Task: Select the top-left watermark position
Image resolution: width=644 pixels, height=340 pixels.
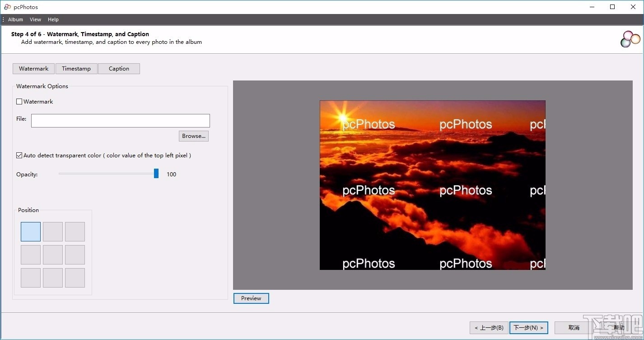Action: pyautogui.click(x=31, y=231)
